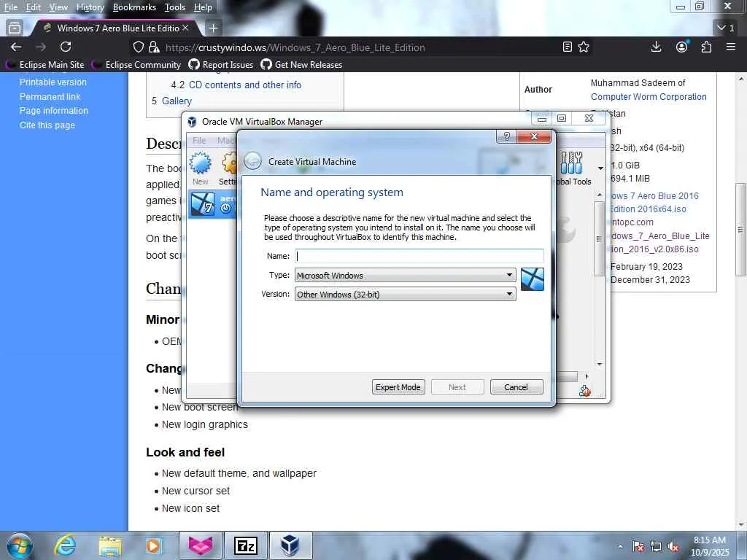747x560 pixels.
Task: Click the Next button in the wizard
Action: (457, 387)
